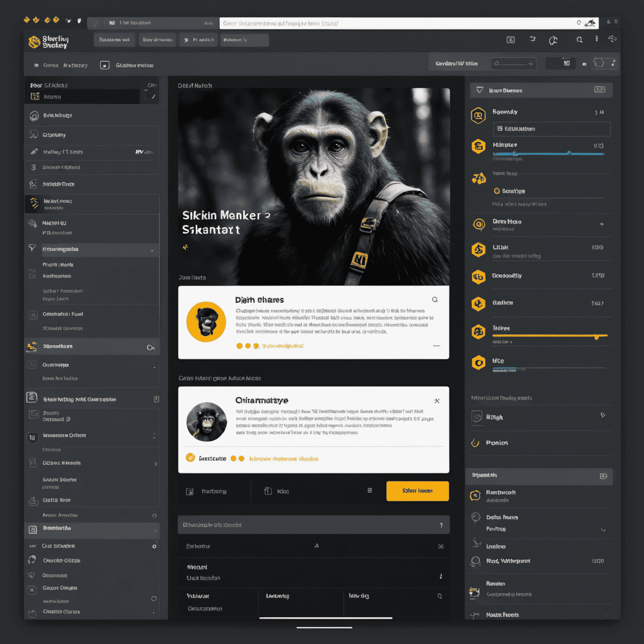The width and height of the screenshot is (644, 644).
Task: Click the icon beside Rifigh in right panel
Action: [477, 417]
